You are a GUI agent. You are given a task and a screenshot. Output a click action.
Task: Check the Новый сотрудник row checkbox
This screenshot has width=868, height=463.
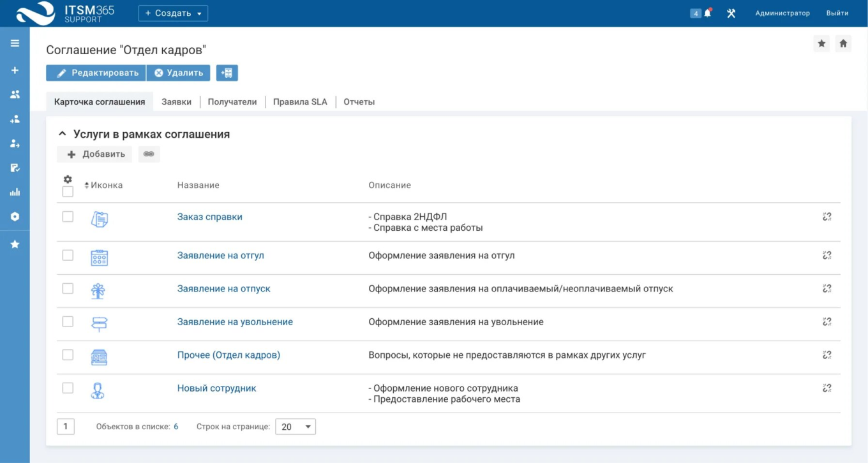coord(68,388)
